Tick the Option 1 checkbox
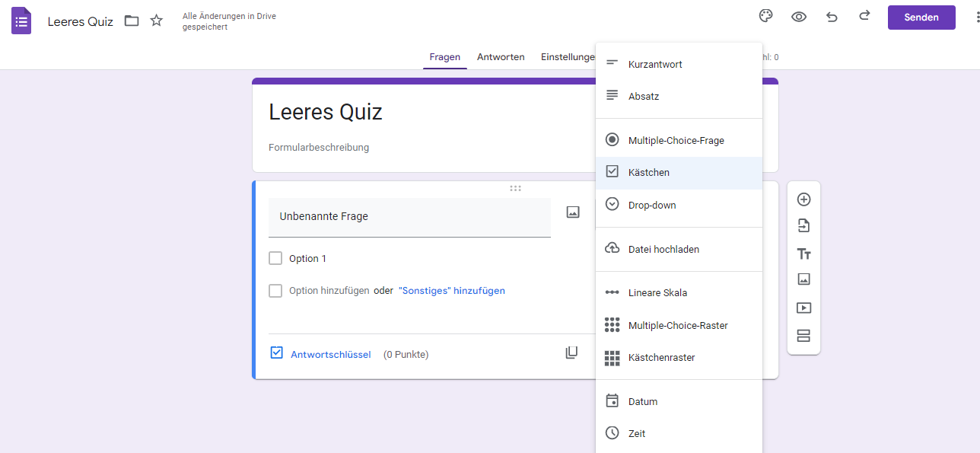 point(275,259)
